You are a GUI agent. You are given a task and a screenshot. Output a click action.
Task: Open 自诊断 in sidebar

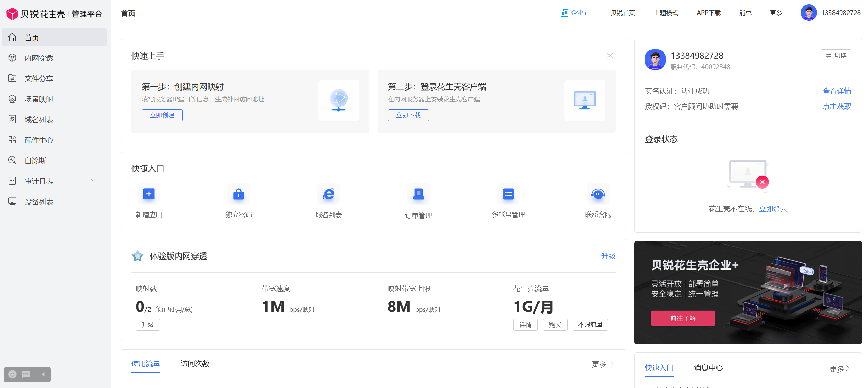[x=54, y=161]
